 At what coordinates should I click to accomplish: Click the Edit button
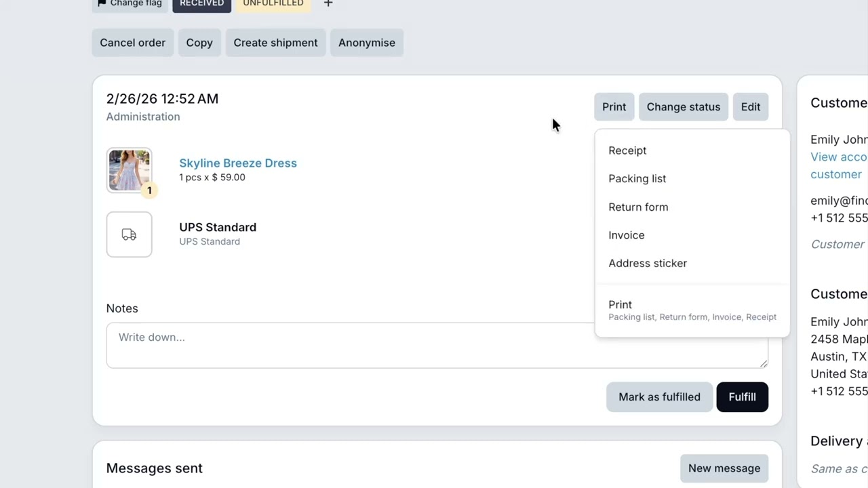point(751,107)
